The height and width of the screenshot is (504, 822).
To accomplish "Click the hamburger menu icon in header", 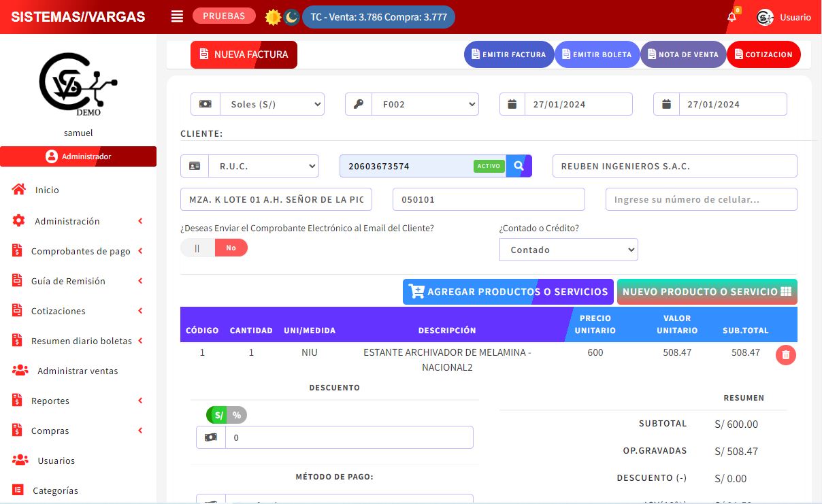I will [177, 17].
